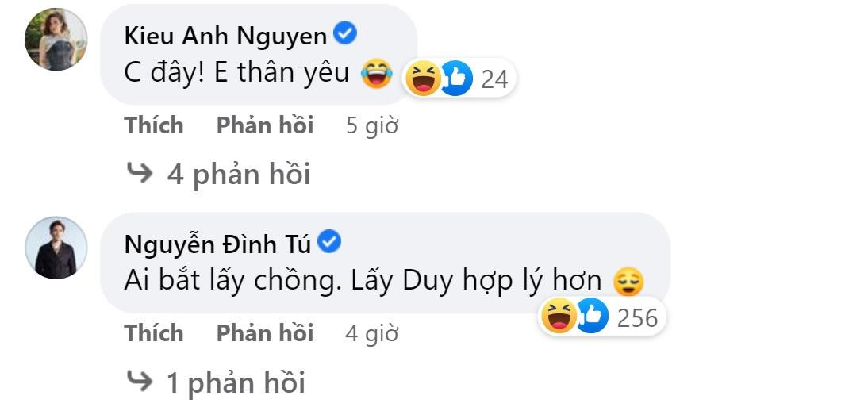Screen dimensions: 868x415
Task: Click the haha reaction icon on Kieu Anh's comment
Action: point(424,78)
